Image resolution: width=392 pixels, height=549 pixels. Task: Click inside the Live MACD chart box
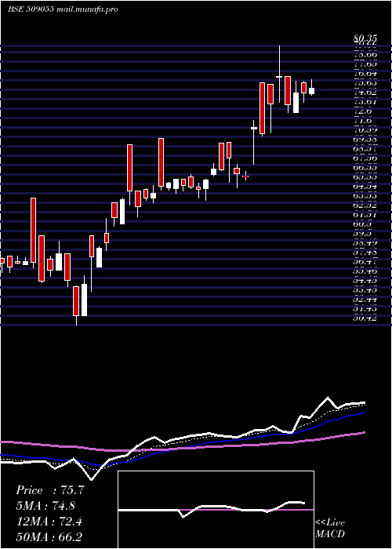[216, 510]
